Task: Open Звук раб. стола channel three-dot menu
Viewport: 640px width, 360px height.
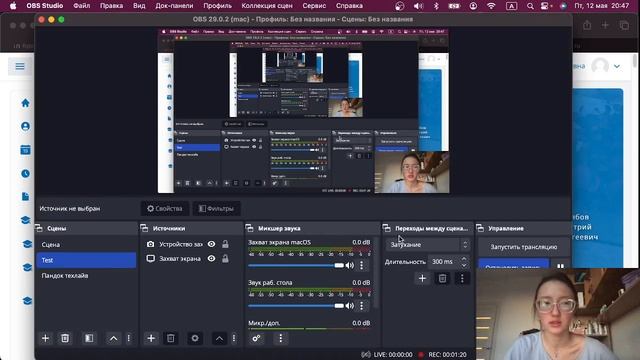Action: point(361,306)
